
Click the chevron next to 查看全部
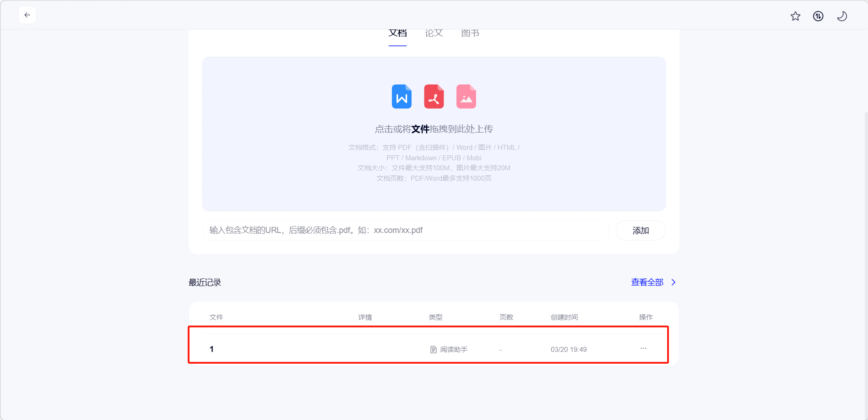[673, 282]
